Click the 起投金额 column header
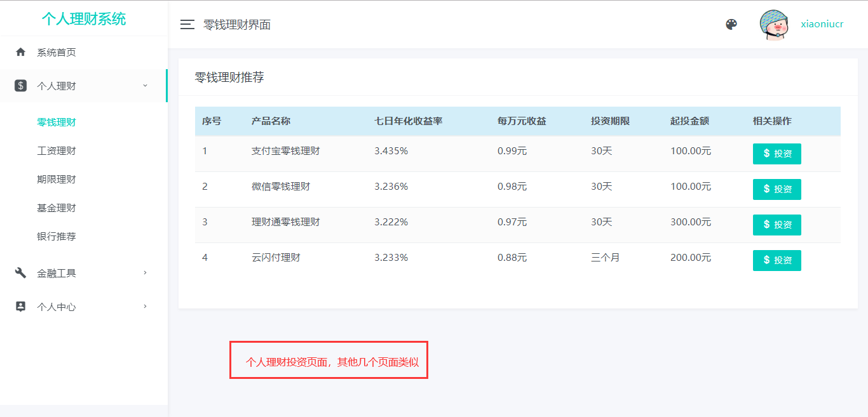This screenshot has width=868, height=417. pyautogui.click(x=689, y=121)
